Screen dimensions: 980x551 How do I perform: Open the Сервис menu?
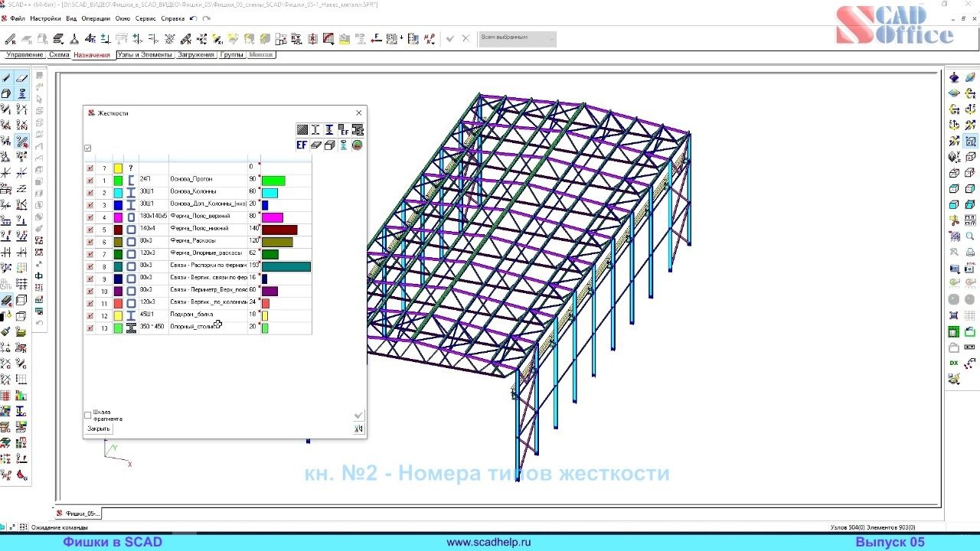click(146, 18)
